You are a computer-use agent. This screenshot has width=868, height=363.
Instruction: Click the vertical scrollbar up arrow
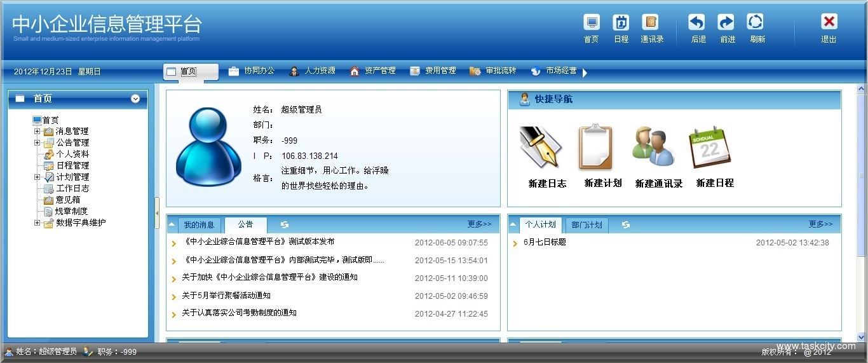coord(862,89)
